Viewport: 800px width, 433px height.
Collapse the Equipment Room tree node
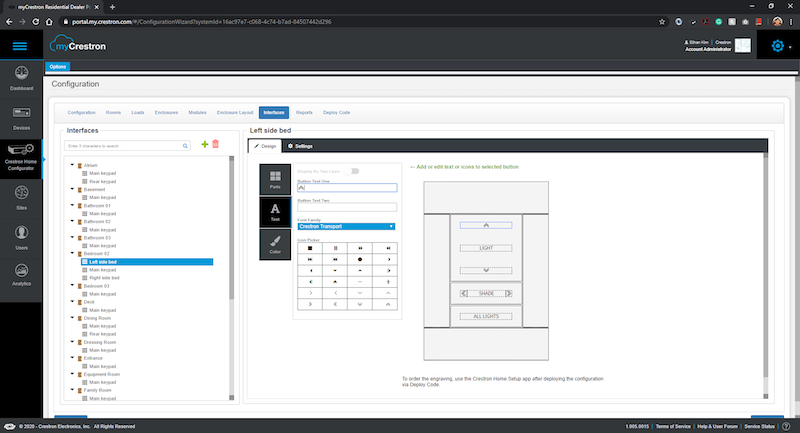tap(72, 374)
